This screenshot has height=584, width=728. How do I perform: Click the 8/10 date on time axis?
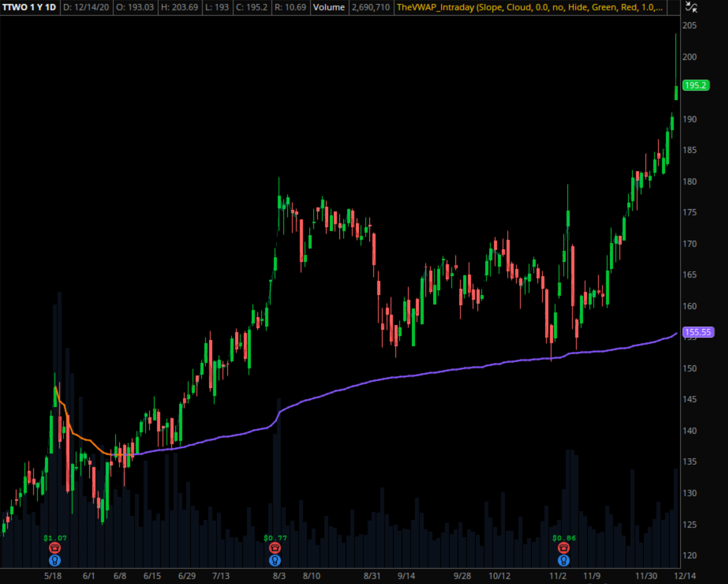(x=311, y=576)
